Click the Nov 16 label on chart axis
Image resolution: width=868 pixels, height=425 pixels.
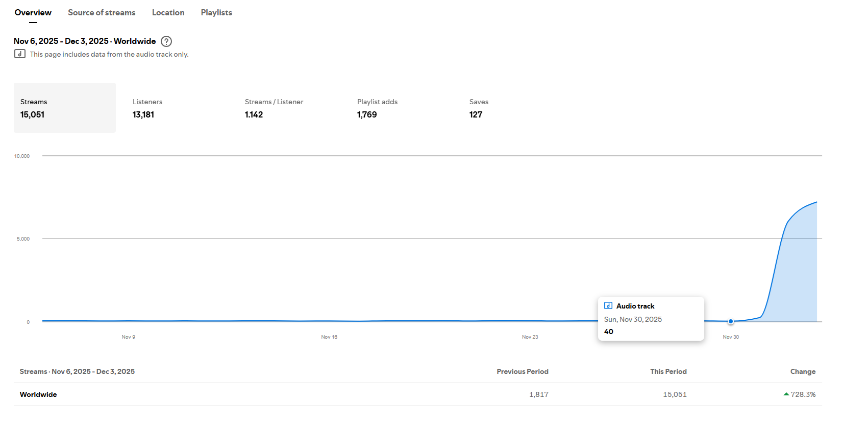pyautogui.click(x=329, y=337)
